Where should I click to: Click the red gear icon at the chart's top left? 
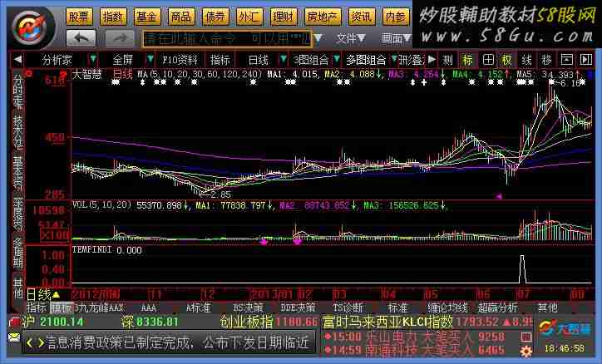[x=28, y=73]
